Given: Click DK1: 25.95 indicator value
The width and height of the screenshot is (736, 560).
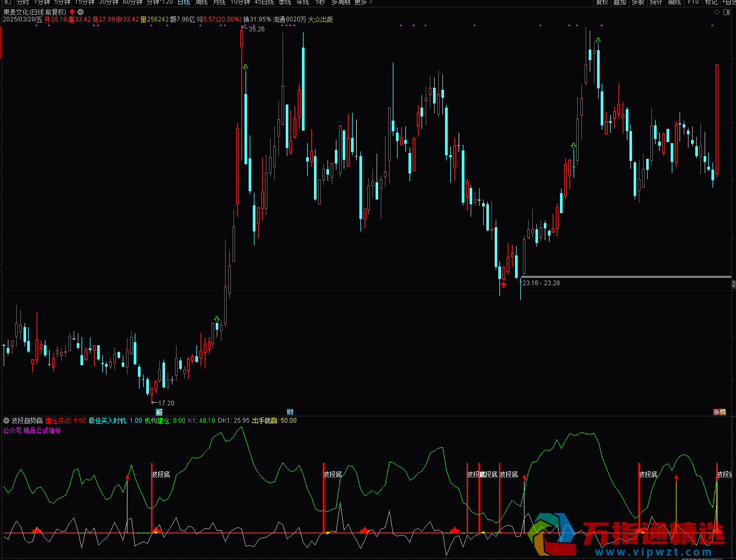Looking at the screenshot, I should (x=233, y=421).
